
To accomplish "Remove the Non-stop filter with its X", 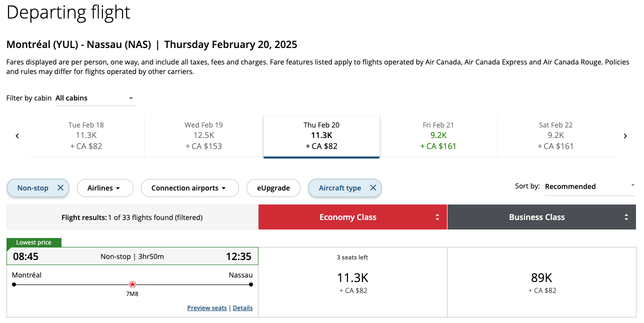I will [x=60, y=188].
